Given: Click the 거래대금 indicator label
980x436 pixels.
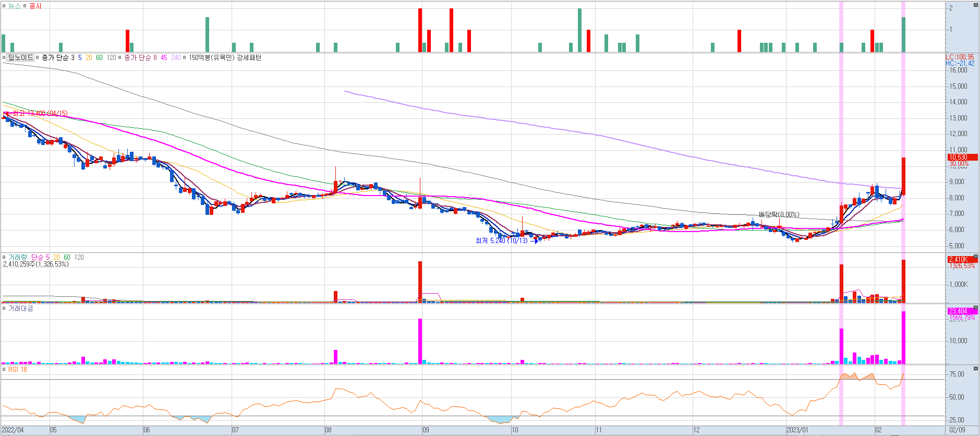Looking at the screenshot, I should click(x=20, y=308).
